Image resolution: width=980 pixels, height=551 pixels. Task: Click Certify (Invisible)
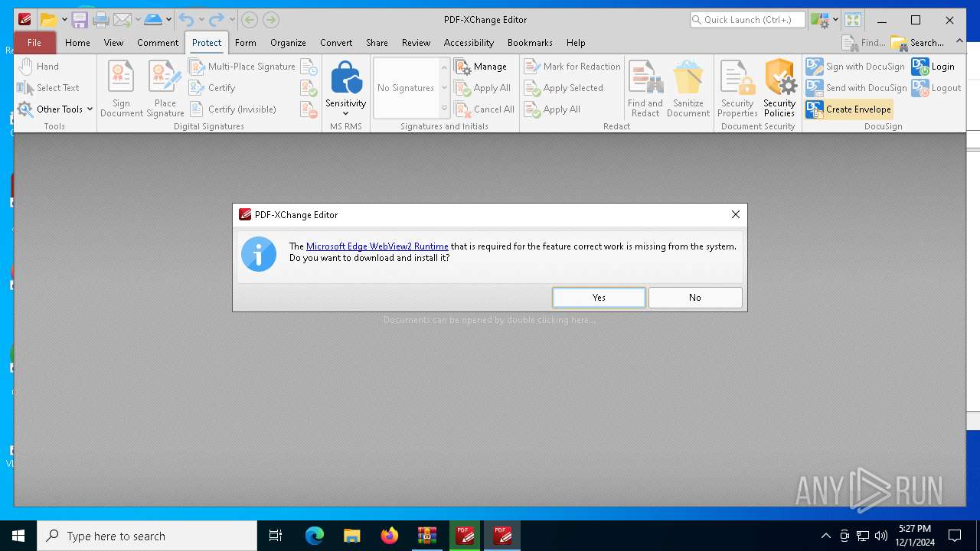(x=233, y=109)
